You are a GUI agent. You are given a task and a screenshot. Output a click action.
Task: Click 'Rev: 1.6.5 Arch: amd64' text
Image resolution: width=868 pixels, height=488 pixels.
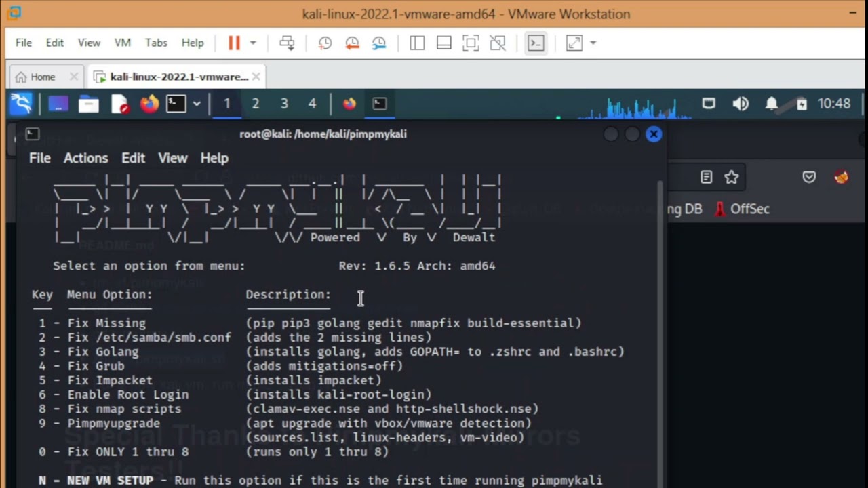[x=417, y=266]
